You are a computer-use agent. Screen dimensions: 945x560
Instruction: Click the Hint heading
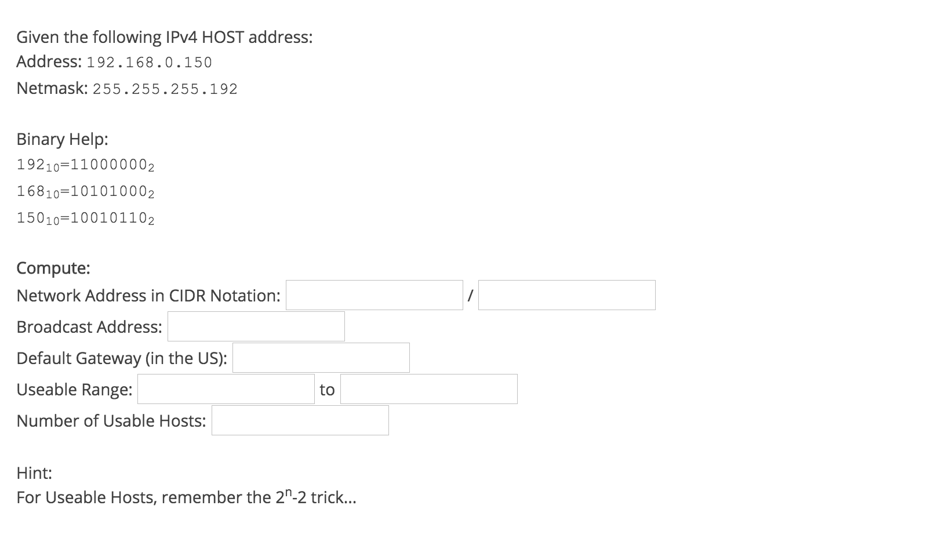tap(34, 473)
